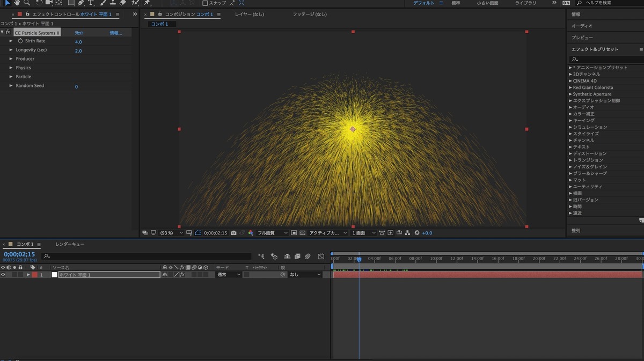Select the Brush tool
The height and width of the screenshot is (361, 644).
pos(103,3)
